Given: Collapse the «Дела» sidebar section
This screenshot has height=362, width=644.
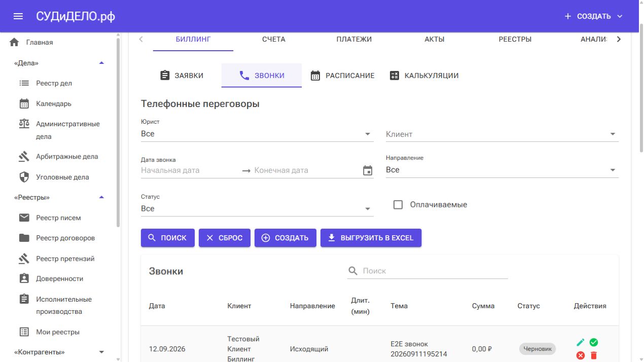Looking at the screenshot, I should [x=101, y=63].
